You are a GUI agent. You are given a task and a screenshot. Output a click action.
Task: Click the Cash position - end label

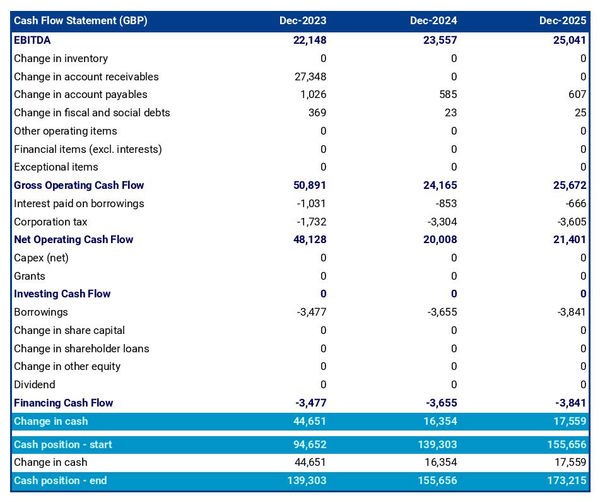click(63, 481)
